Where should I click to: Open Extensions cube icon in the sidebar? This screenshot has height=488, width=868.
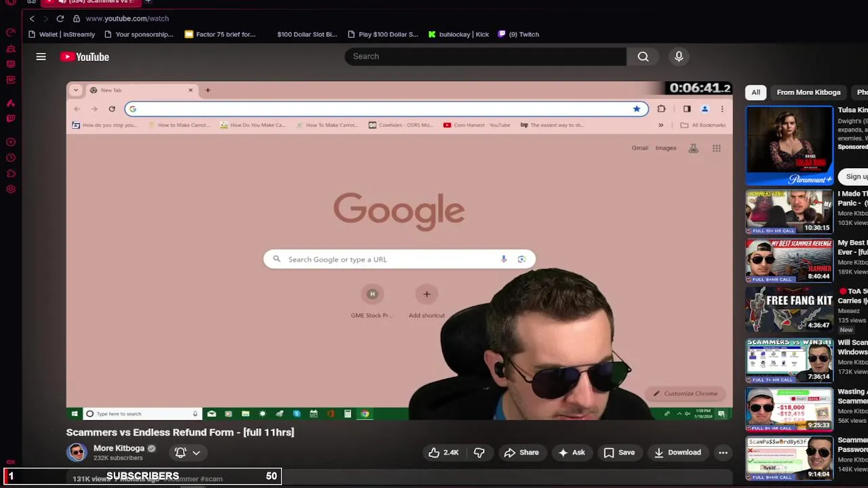tap(11, 174)
